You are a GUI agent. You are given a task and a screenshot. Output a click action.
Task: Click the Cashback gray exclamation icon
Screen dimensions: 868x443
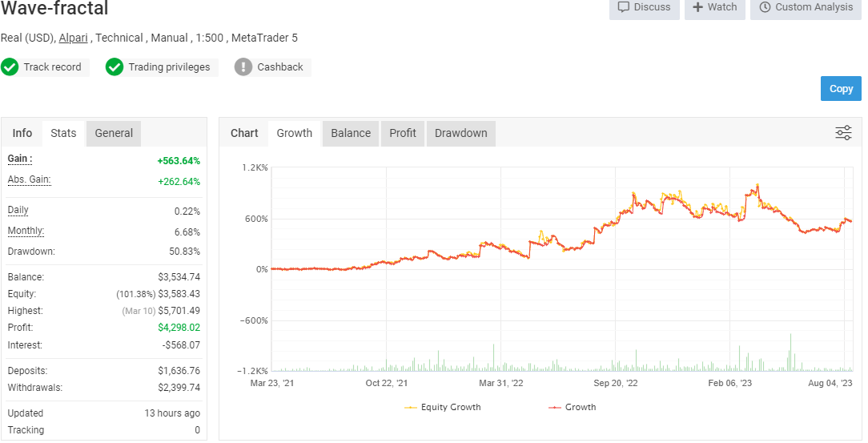[243, 67]
